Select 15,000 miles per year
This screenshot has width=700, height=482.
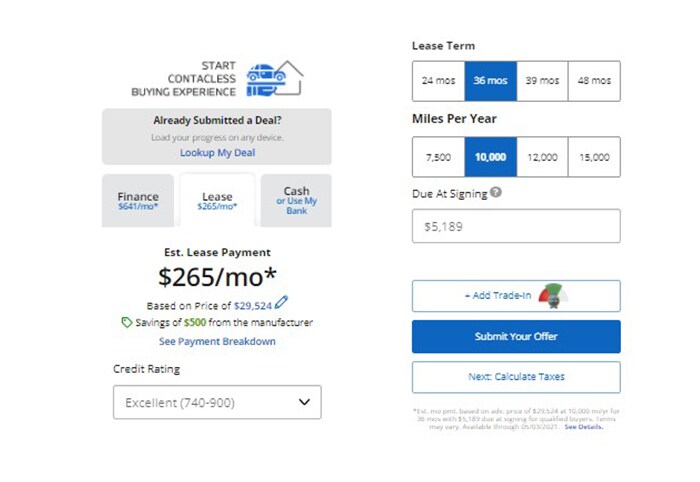click(594, 157)
